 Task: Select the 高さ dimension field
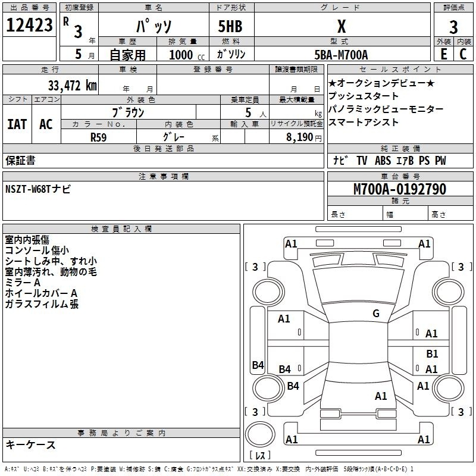tap(450, 213)
